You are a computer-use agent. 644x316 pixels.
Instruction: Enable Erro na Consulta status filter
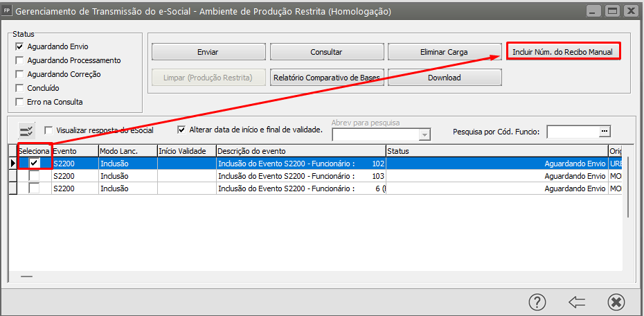point(19,102)
